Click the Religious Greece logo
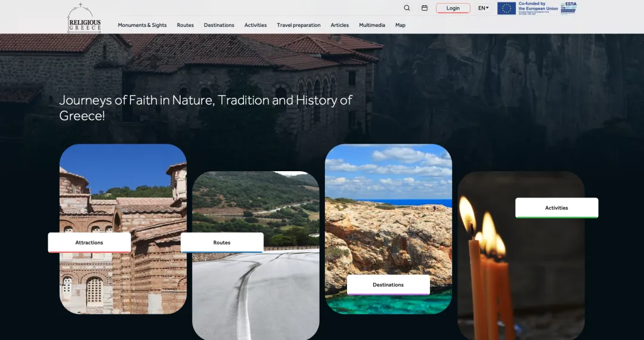Image resolution: width=644 pixels, height=340 pixels. coord(84,18)
